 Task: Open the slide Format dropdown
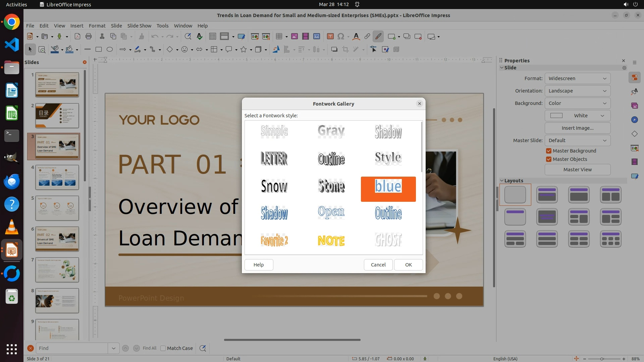coord(577,78)
